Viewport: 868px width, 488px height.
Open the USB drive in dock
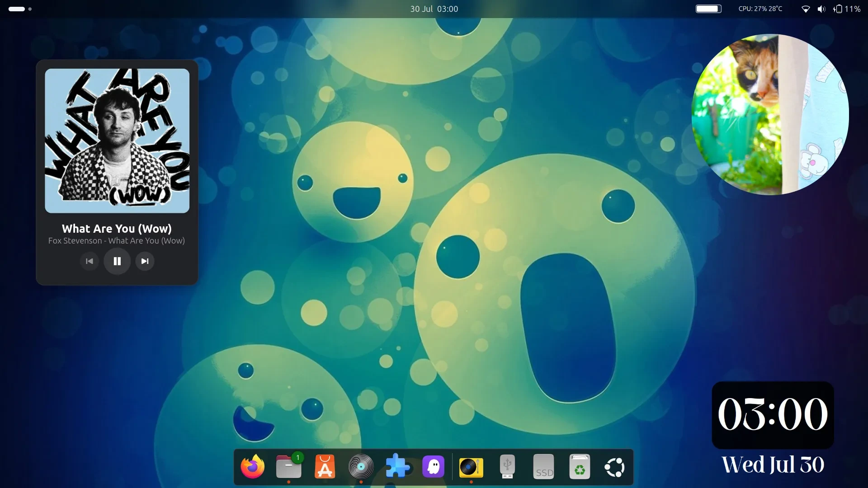507,467
